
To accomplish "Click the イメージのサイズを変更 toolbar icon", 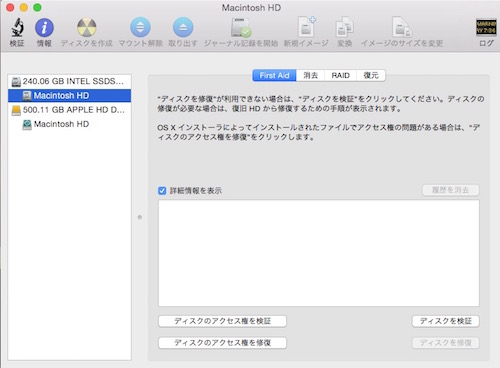I will pyautogui.click(x=402, y=27).
